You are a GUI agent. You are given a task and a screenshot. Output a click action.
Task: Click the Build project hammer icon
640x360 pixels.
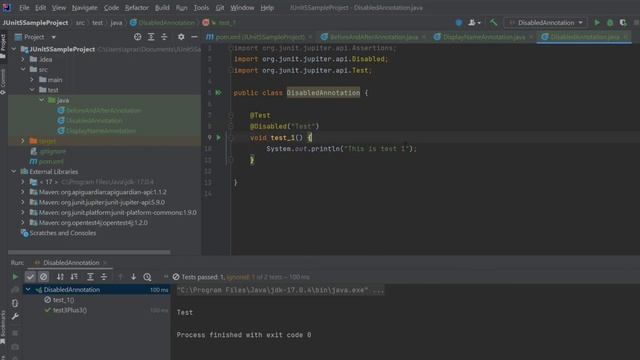tap(493, 22)
